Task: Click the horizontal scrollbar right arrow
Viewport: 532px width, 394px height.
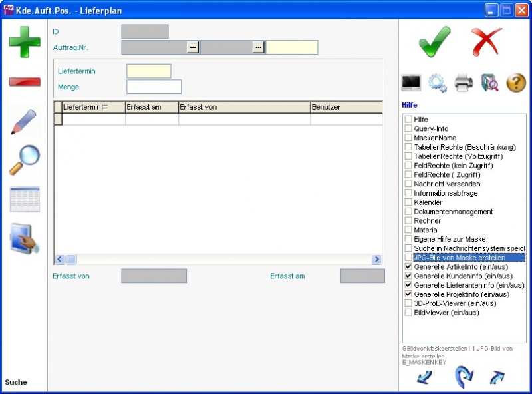Action: pos(376,260)
